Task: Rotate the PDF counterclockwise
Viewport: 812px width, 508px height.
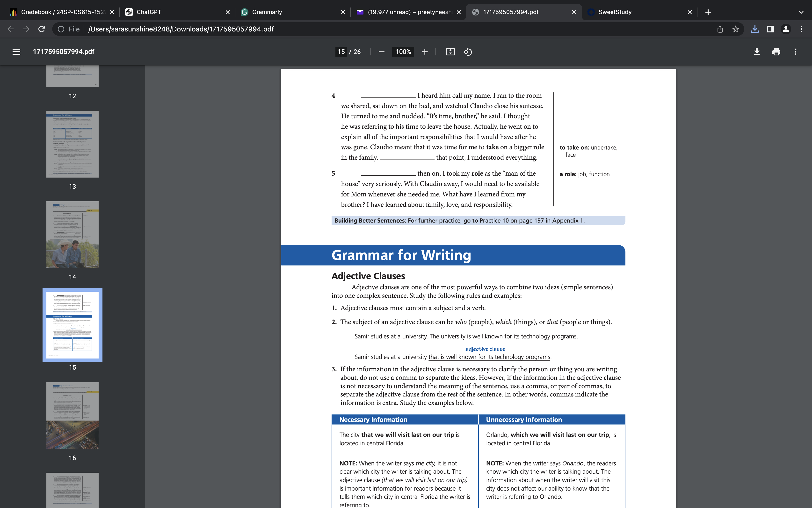Action: pyautogui.click(x=468, y=52)
